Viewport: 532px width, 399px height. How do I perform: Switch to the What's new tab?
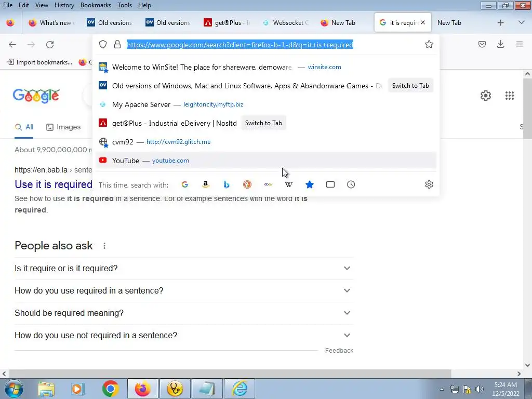[51, 23]
